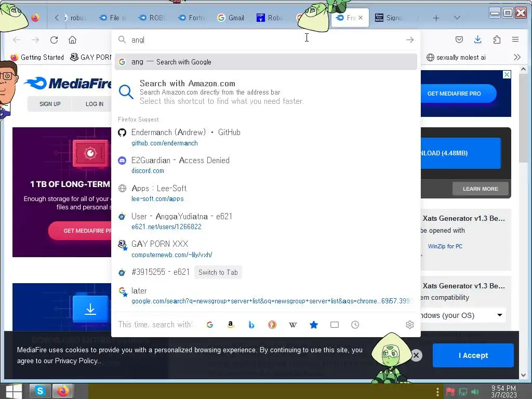Search bookmarks with the star icon
This screenshot has height=399, width=532.
click(314, 325)
